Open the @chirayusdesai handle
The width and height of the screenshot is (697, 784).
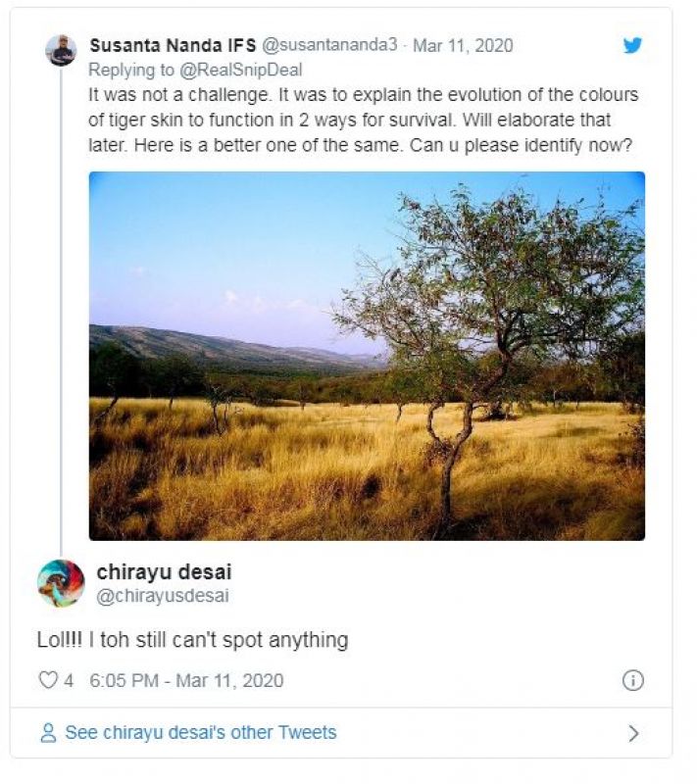click(x=162, y=596)
